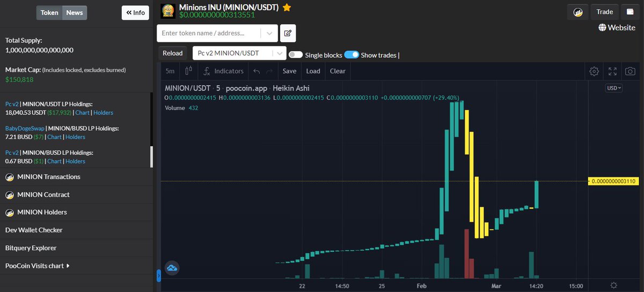Clear the chart drawings

tap(338, 71)
